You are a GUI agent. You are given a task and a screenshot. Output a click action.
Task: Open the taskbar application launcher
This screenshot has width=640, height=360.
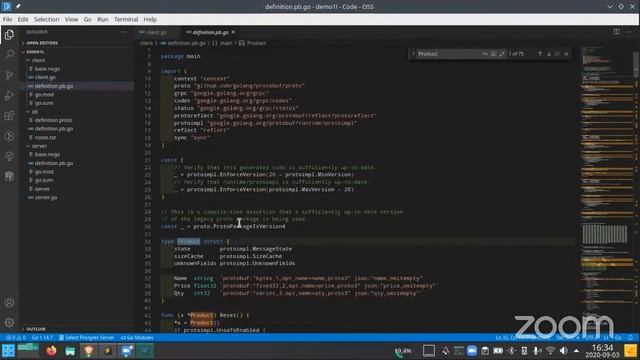click(x=8, y=350)
